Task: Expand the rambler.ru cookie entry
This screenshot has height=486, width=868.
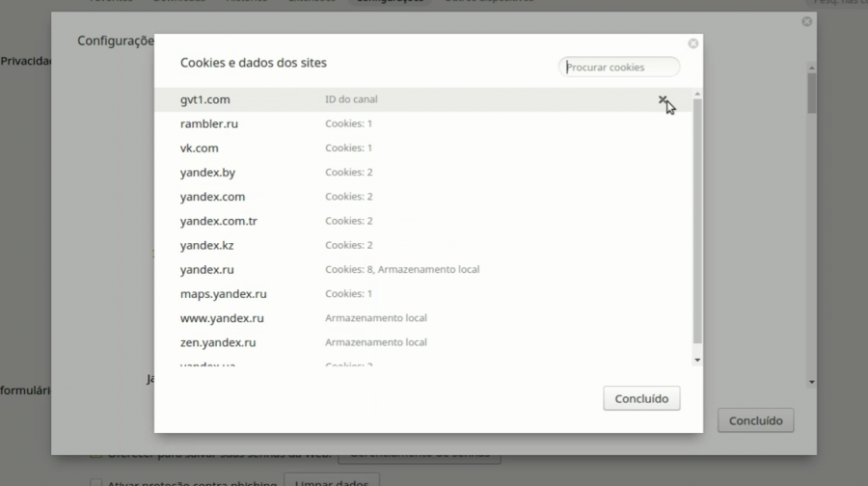Action: [x=209, y=124]
